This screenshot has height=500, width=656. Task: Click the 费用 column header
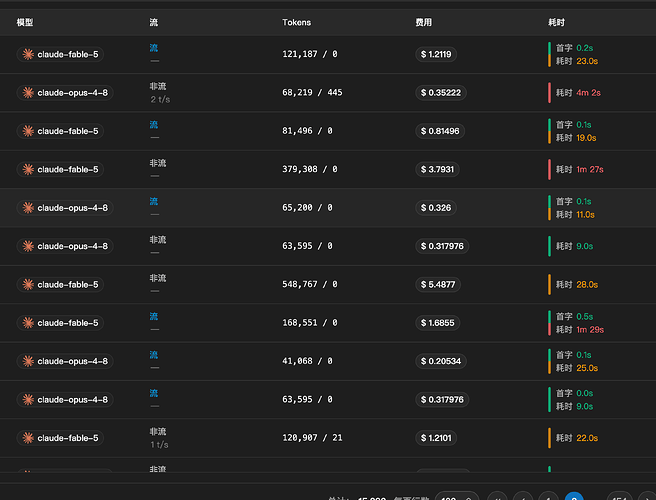pyautogui.click(x=423, y=22)
